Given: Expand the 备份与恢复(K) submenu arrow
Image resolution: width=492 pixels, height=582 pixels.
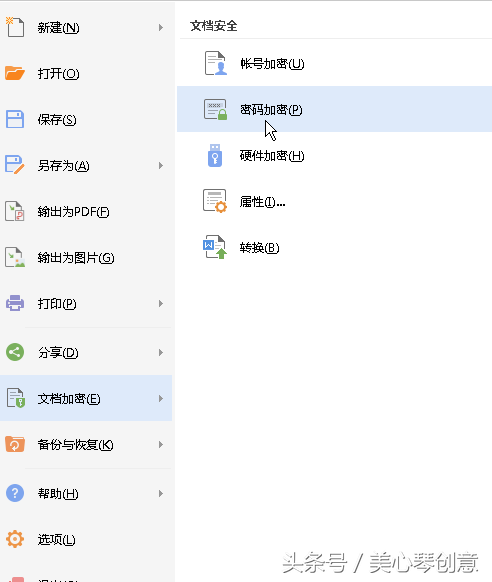Looking at the screenshot, I should click(161, 445).
